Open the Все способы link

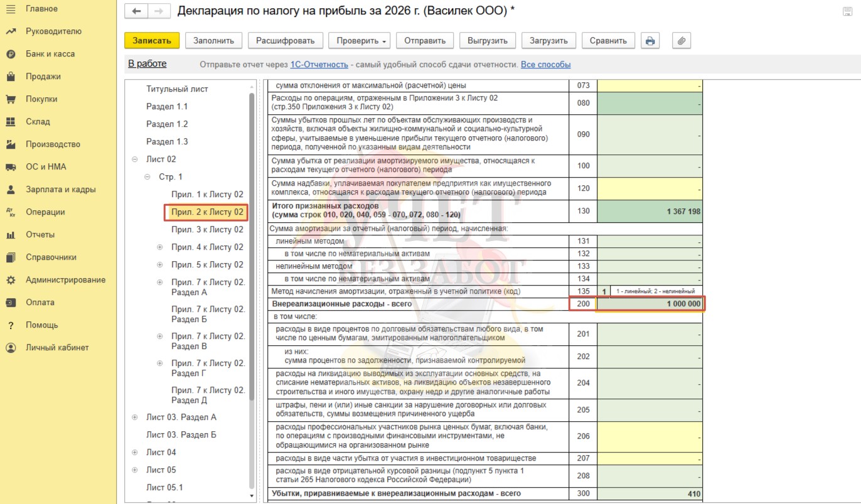pyautogui.click(x=546, y=65)
